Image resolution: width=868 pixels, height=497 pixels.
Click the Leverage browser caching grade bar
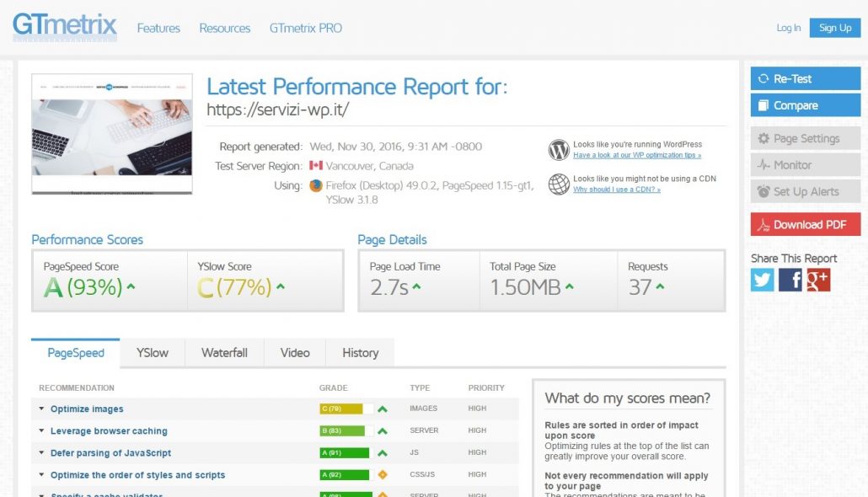point(346,431)
